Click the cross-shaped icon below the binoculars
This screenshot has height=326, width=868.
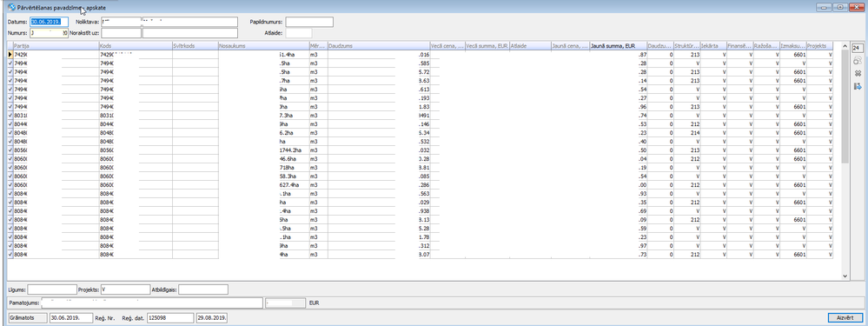point(858,73)
